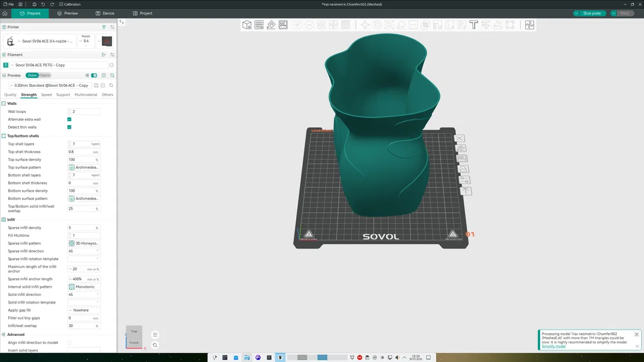Open the Apply gap fill Nowhere dropdown
The height and width of the screenshot is (362, 644).
pos(84,310)
